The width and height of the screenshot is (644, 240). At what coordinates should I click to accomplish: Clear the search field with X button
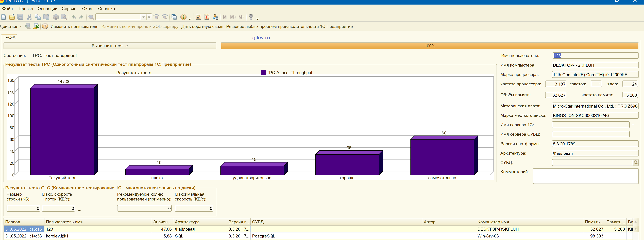149,17
